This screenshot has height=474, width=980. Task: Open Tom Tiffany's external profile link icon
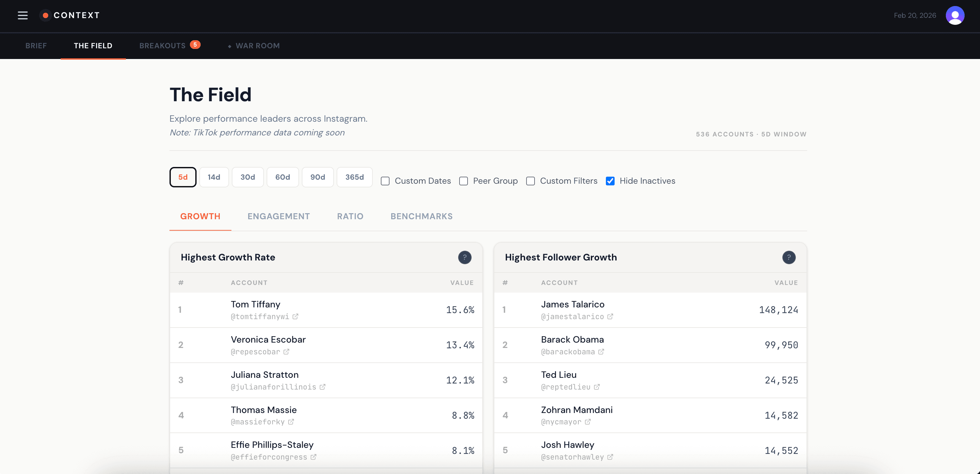(x=295, y=316)
